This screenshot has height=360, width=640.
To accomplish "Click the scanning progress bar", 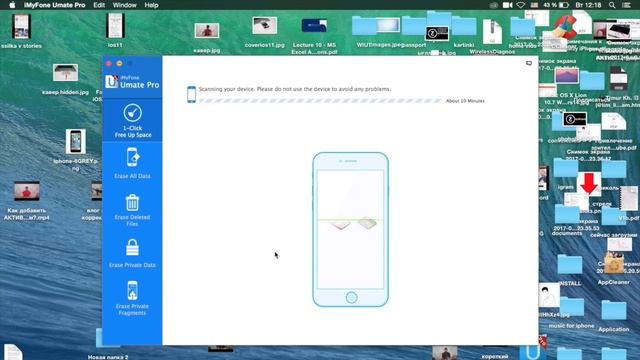I will pyautogui.click(x=320, y=100).
